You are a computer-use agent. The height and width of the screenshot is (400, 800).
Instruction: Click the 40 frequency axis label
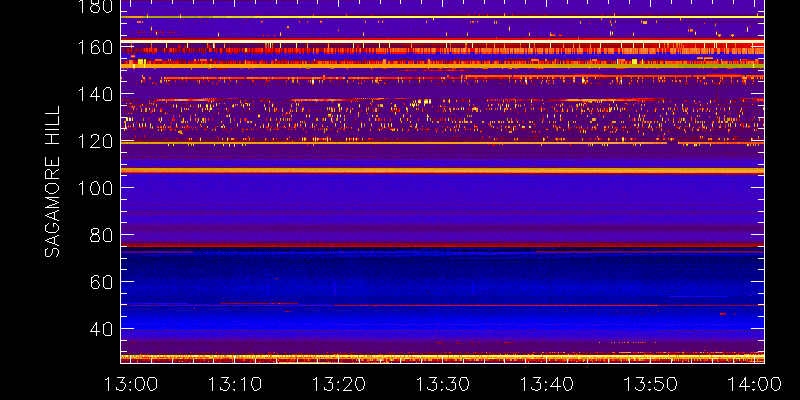(102, 329)
